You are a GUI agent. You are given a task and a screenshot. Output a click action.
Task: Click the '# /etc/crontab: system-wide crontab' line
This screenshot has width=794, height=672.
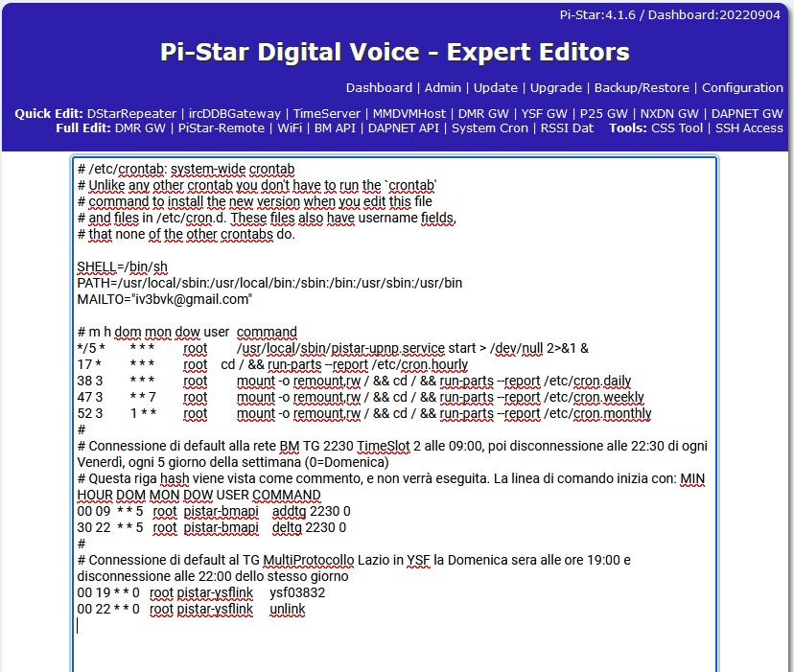click(x=186, y=169)
